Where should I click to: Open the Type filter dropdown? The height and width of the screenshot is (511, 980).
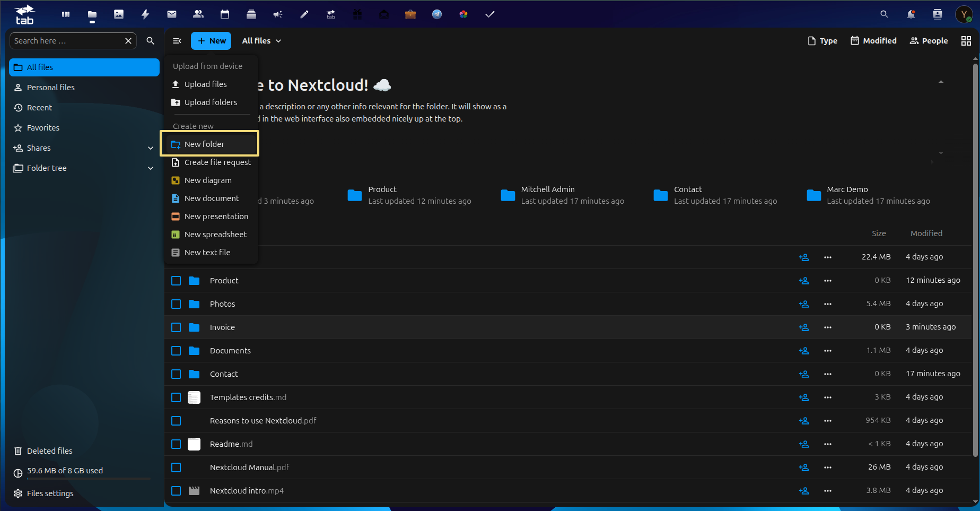[822, 41]
